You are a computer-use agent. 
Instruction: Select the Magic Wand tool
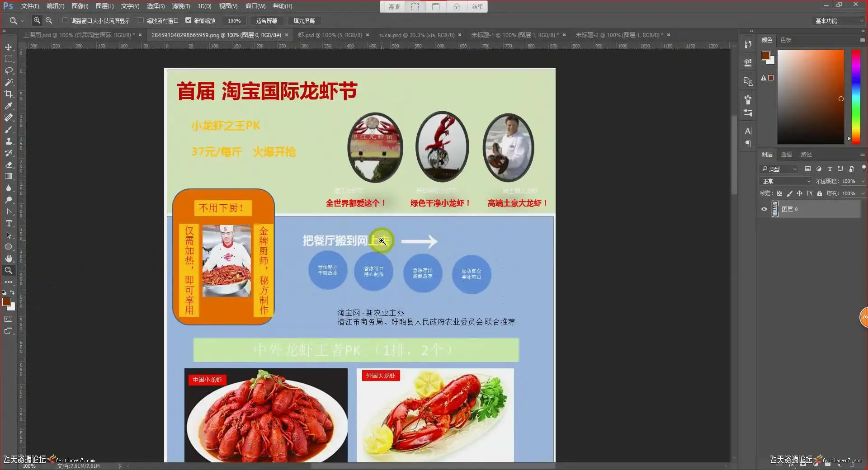pos(9,83)
